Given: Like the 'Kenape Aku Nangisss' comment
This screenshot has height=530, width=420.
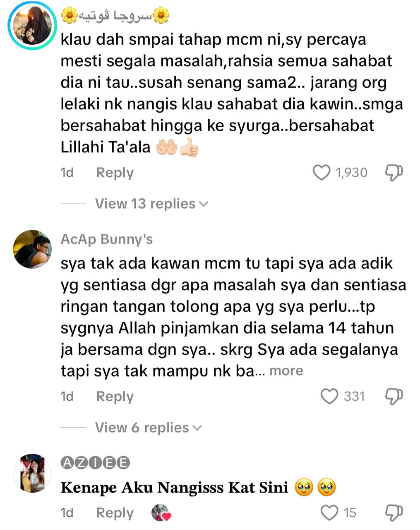Looking at the screenshot, I should pyautogui.click(x=329, y=513).
